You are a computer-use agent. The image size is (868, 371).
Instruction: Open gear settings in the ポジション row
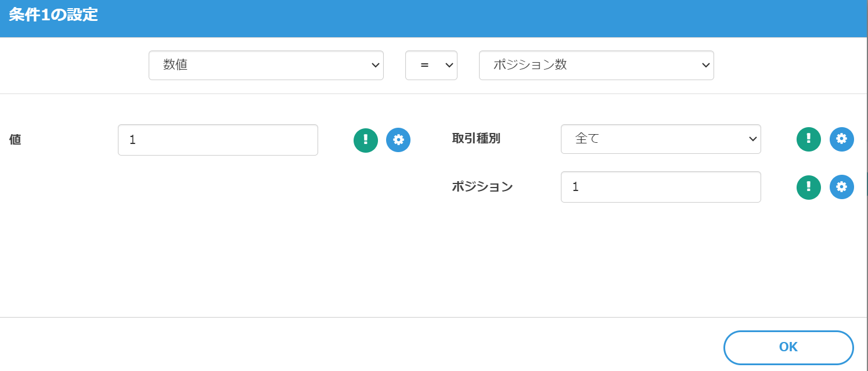tap(841, 187)
